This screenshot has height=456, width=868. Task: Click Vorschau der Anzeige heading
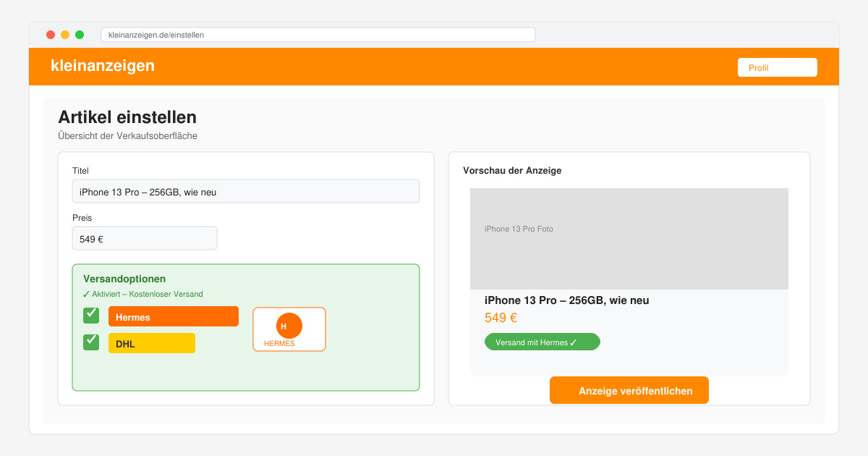[512, 171]
